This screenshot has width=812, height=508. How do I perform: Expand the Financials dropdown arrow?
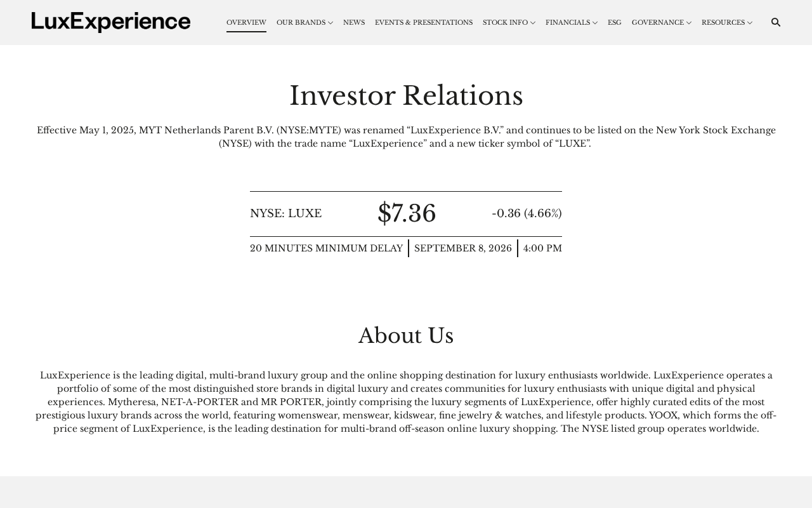pyautogui.click(x=595, y=23)
